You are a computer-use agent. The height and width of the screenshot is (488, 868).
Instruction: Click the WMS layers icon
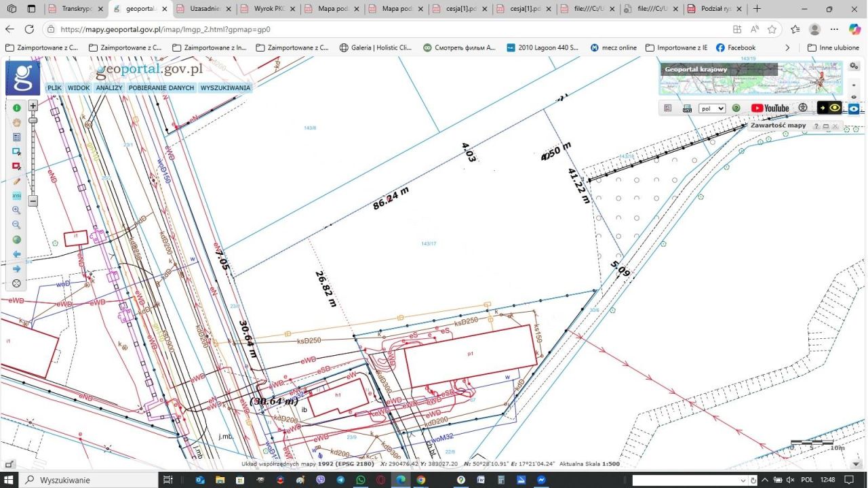tap(687, 108)
